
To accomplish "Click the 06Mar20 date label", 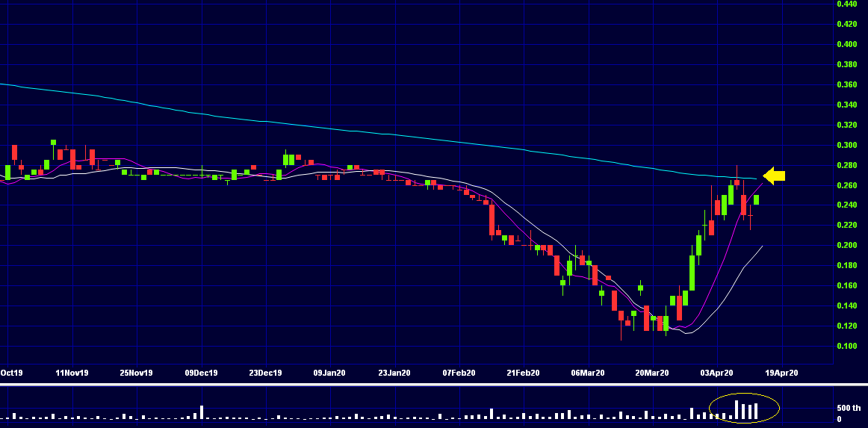I will point(588,373).
